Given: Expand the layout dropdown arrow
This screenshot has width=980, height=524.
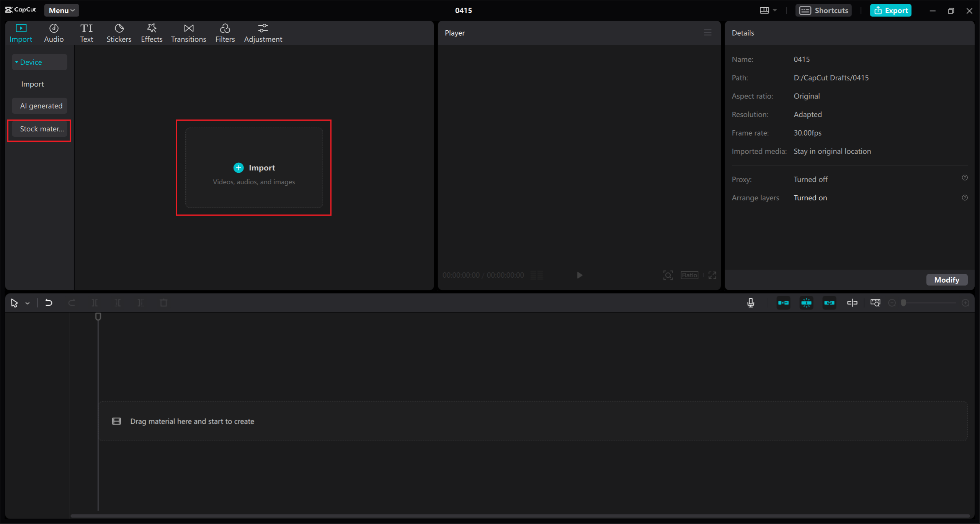Looking at the screenshot, I should point(775,10).
